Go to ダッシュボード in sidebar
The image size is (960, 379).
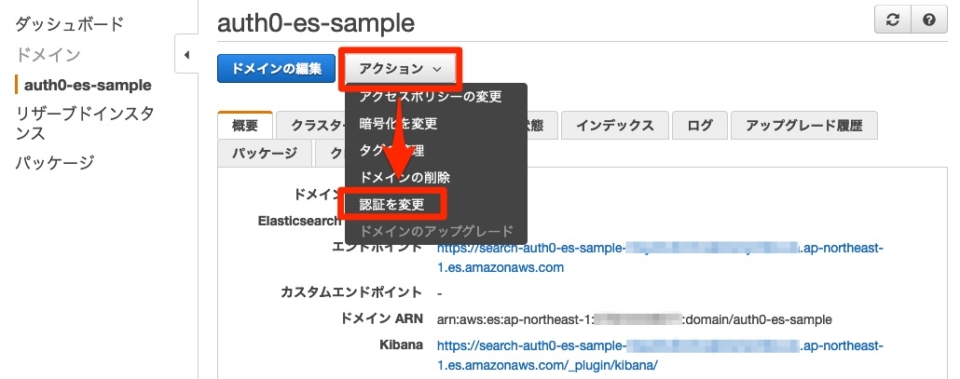pyautogui.click(x=69, y=24)
